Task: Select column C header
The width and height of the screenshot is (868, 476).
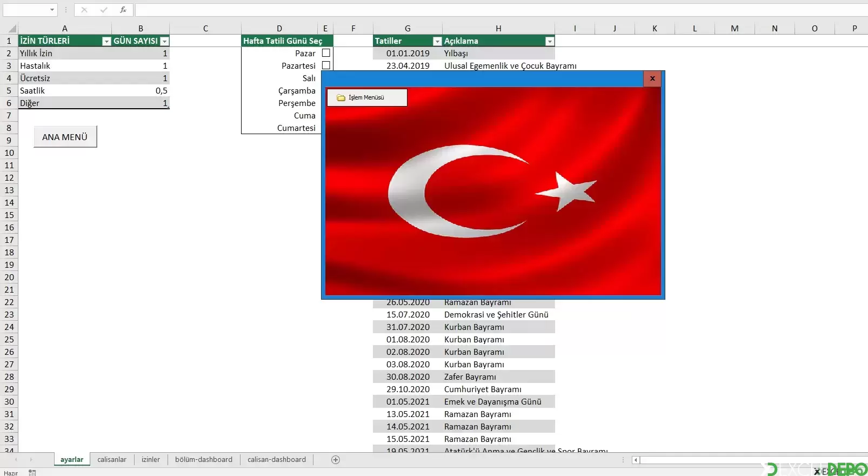Action: tap(205, 29)
